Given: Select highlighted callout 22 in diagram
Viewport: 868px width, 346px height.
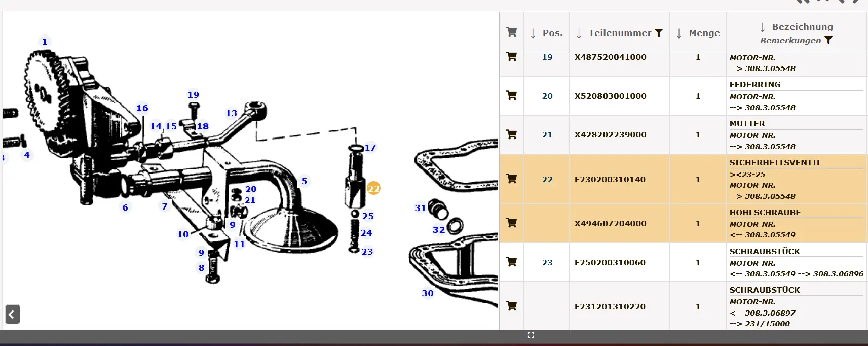Looking at the screenshot, I should click(373, 189).
